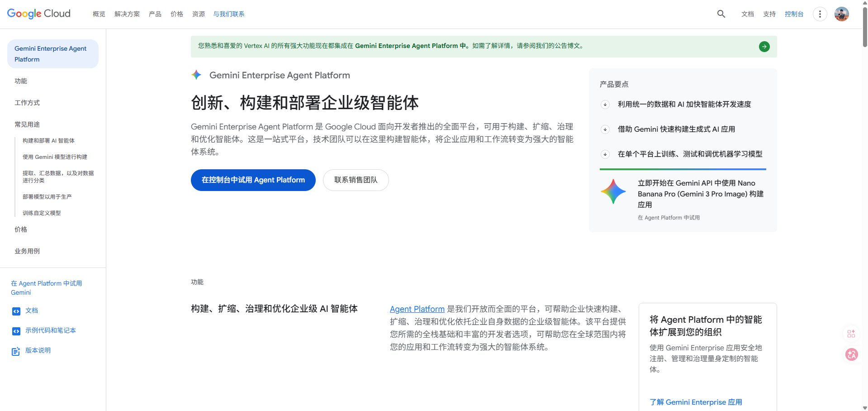Click the 将 Agent Platform 中的智能体扩展到您的组织 card heading
This screenshot has width=868, height=411.
[706, 326]
